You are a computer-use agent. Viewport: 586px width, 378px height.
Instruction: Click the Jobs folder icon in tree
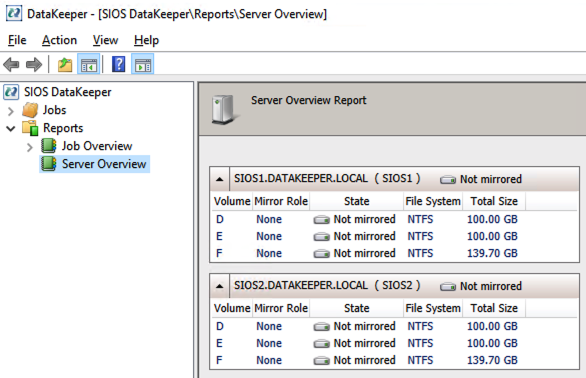click(30, 110)
